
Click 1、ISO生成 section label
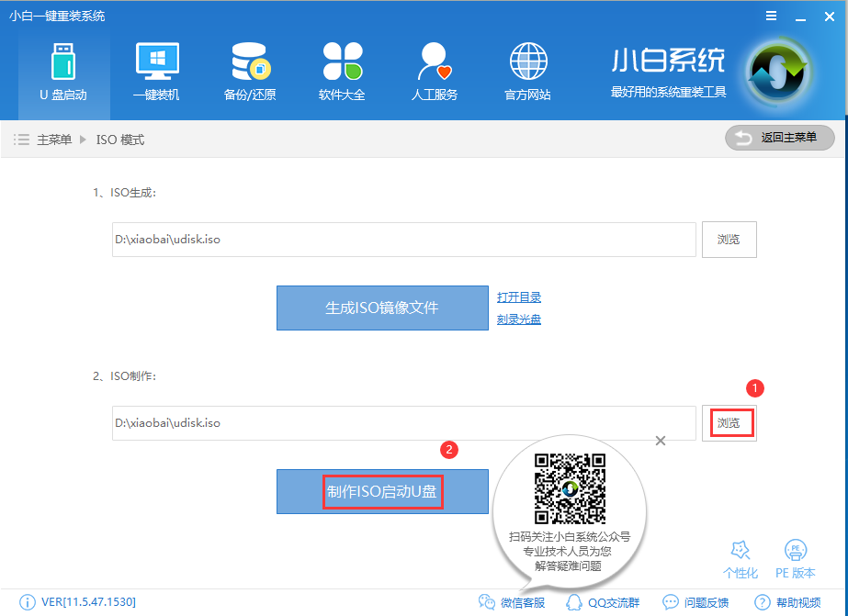coord(124,193)
